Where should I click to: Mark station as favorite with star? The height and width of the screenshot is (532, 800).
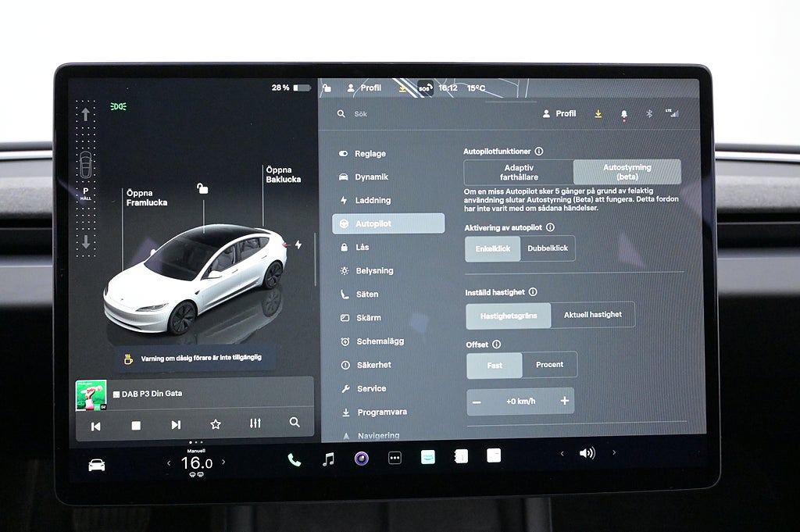coord(216,424)
